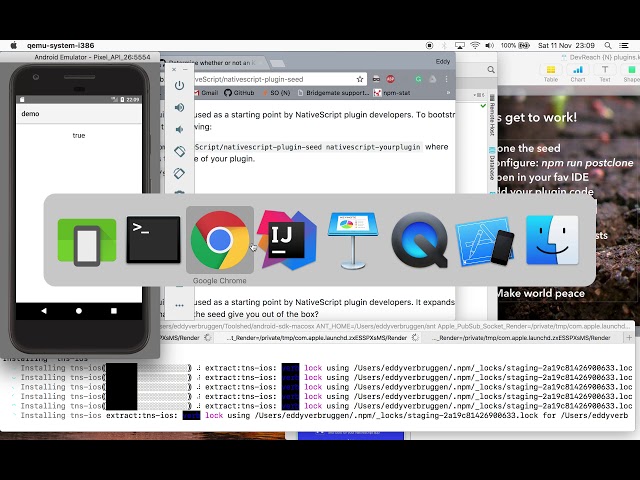
Task: Select Xcode Simulator in the app switcher
Action: coord(485,241)
